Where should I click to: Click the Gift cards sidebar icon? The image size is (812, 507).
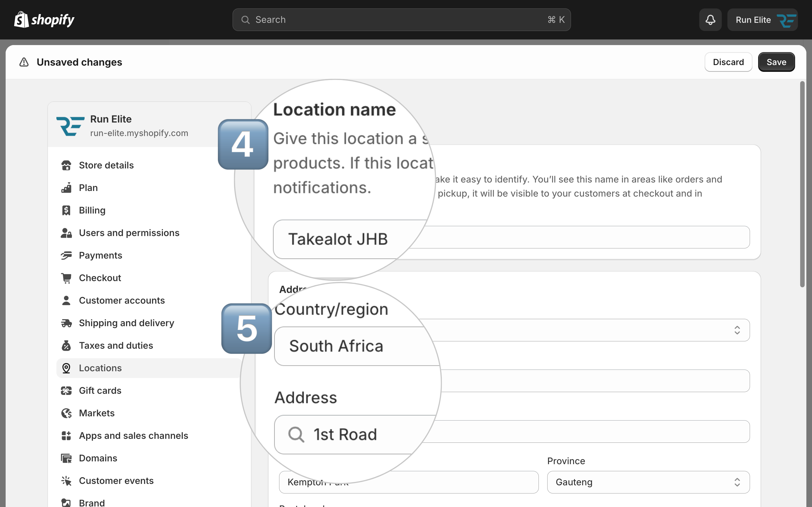[66, 391]
